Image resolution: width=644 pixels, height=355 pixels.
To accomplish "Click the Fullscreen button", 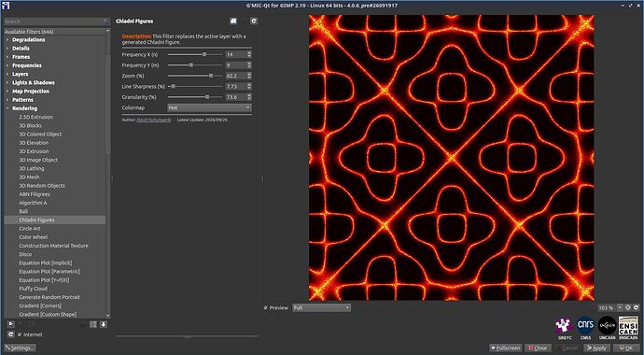I will pos(506,348).
